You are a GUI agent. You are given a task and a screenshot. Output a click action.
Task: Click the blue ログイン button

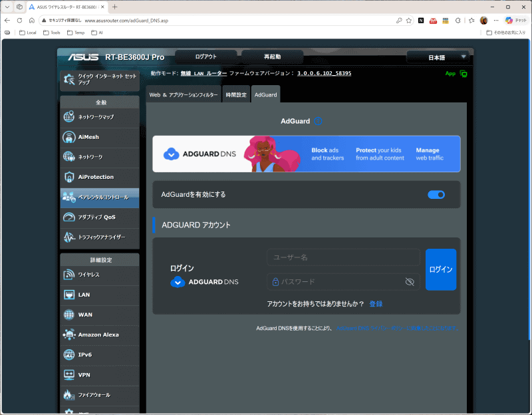tap(441, 269)
